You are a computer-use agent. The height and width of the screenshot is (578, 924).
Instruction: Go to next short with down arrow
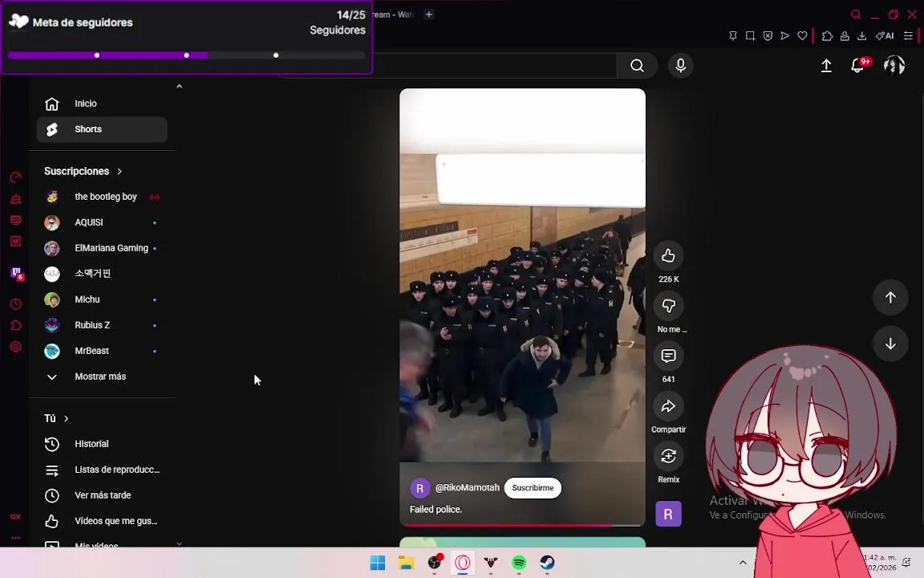(890, 344)
